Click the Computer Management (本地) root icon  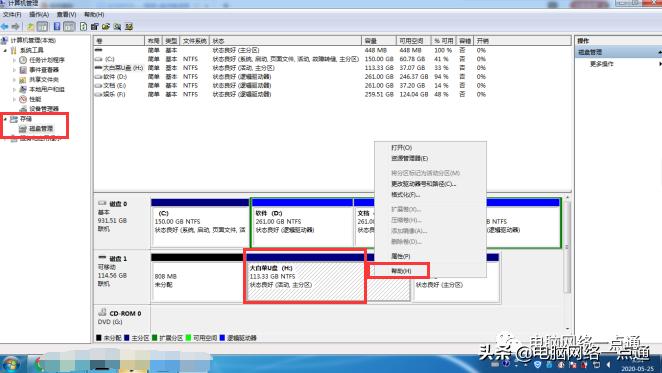(5, 41)
